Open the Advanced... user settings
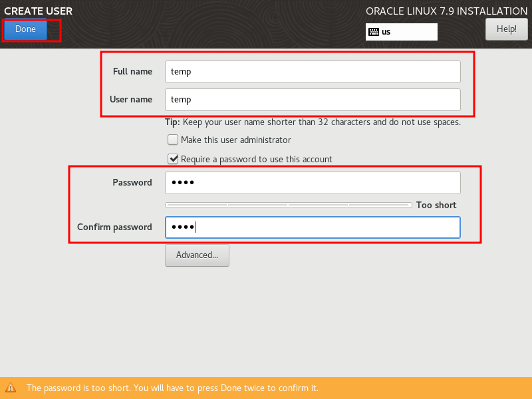532x399 pixels. coord(197,255)
